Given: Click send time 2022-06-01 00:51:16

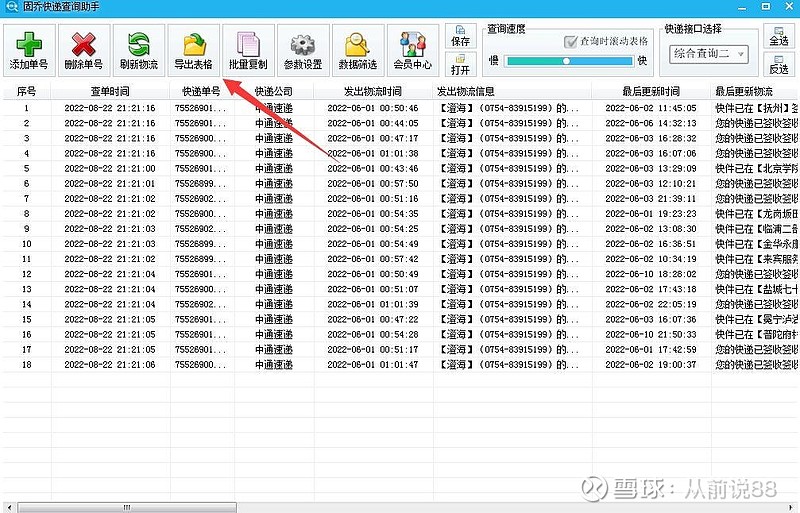Looking at the screenshot, I should (372, 199).
